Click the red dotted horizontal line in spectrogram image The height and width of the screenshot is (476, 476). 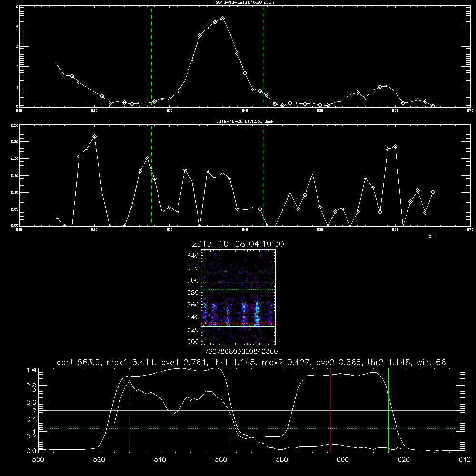238,283
